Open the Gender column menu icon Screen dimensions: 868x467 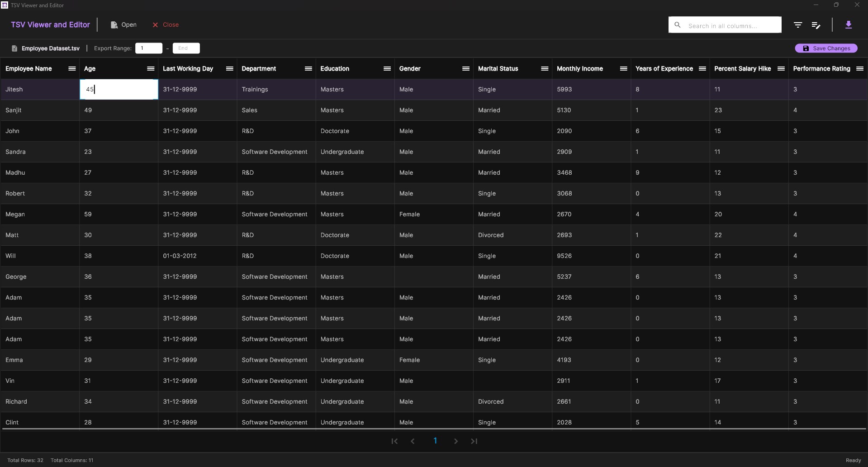pos(465,69)
